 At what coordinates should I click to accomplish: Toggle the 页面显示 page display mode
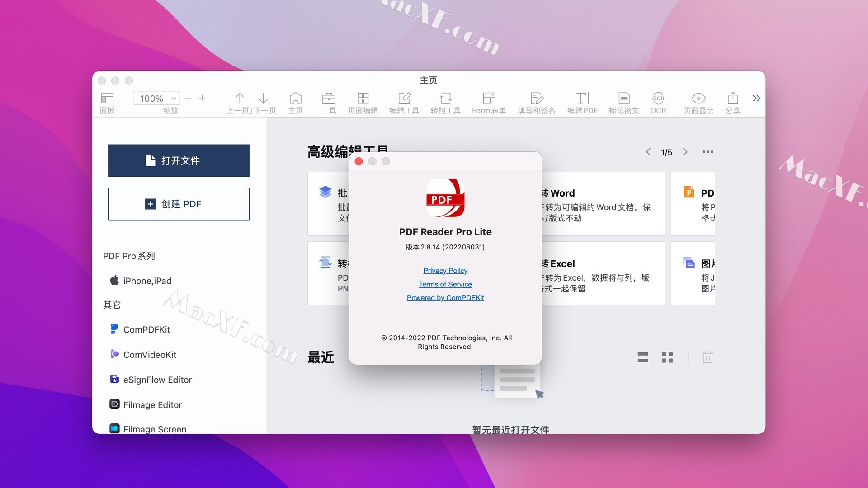coord(698,102)
